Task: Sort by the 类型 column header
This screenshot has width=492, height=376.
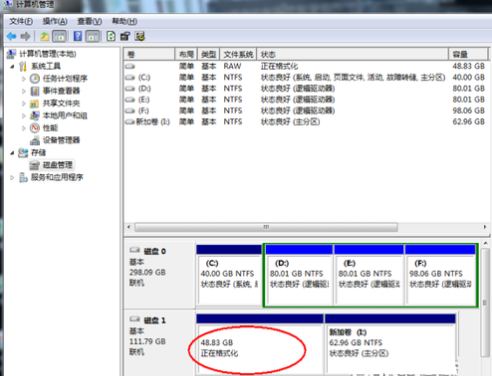Action: (209, 54)
